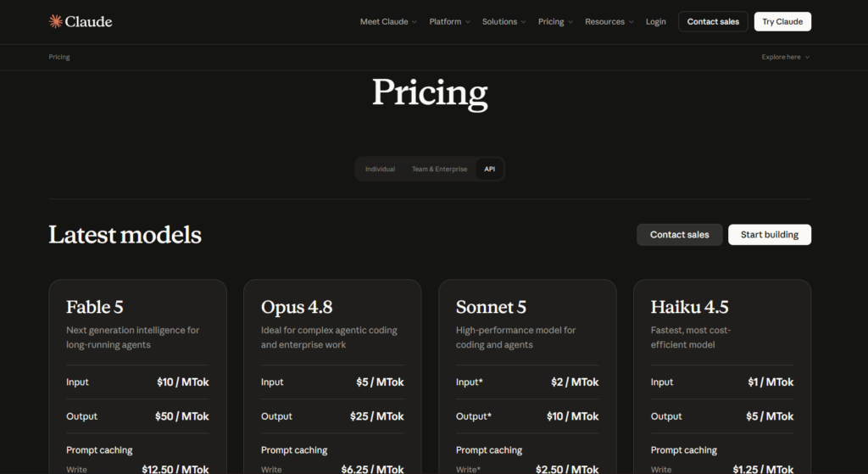This screenshot has height=474, width=868.
Task: Open the Pricing menu in top navigation
Action: click(555, 21)
